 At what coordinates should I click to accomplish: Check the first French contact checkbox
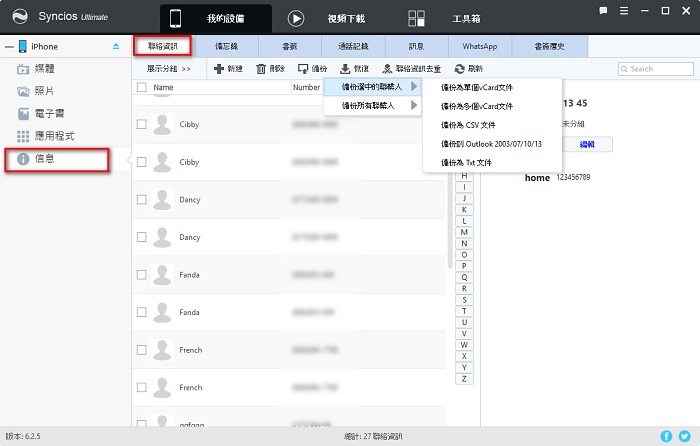142,350
